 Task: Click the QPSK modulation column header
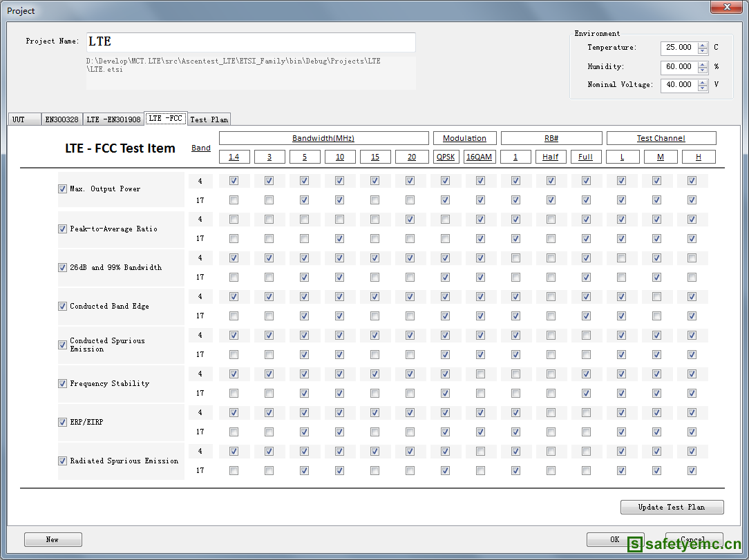click(x=446, y=157)
